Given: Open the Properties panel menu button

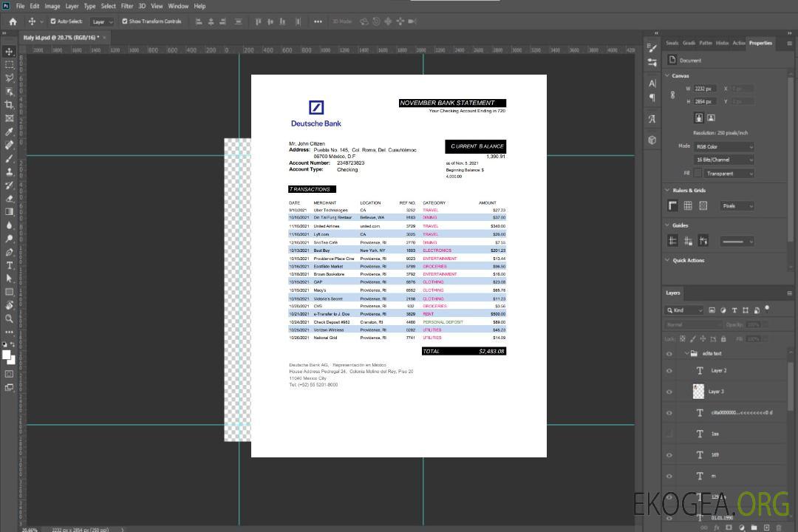Looking at the screenshot, I should [789, 44].
